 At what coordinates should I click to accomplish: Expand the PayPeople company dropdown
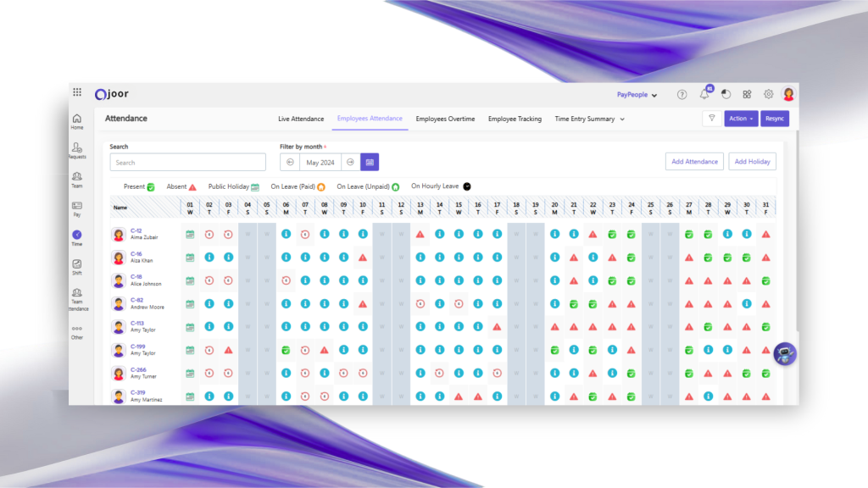(637, 95)
